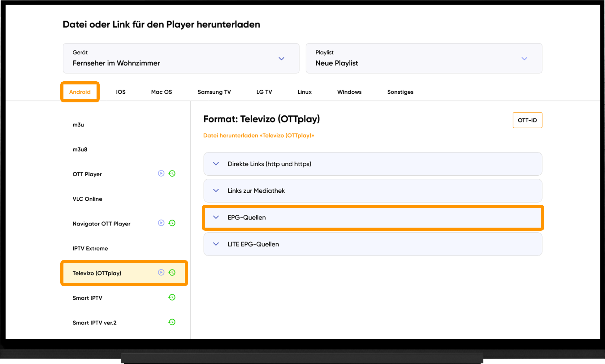Click the play icon next to OTT Player
Screen dimensions: 605x364
tap(161, 173)
